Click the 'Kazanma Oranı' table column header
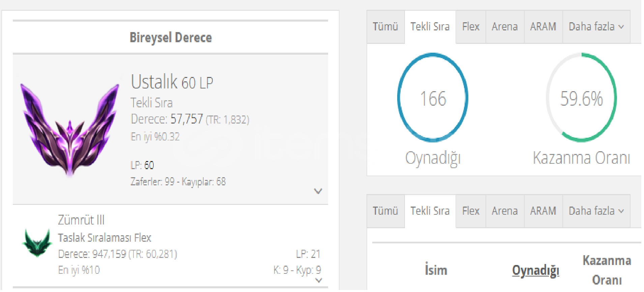The height and width of the screenshot is (292, 644). coord(607,270)
